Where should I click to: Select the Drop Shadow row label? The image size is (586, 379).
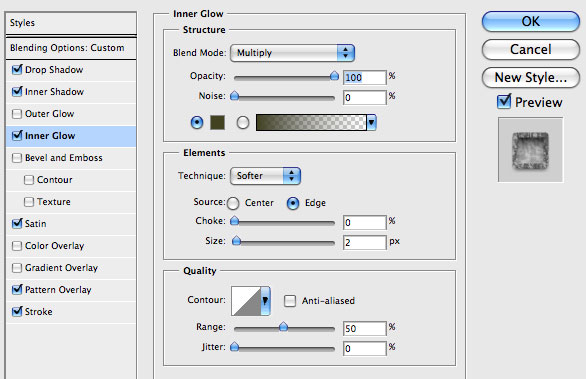pos(54,70)
